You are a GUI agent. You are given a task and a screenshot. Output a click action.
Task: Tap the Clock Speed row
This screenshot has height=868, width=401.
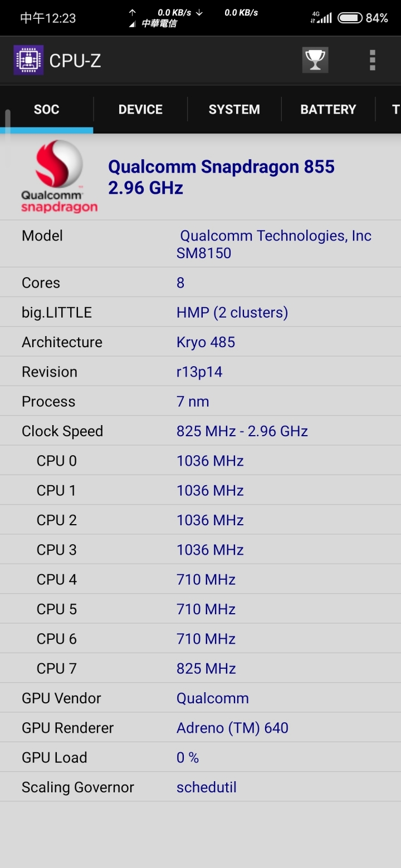pyautogui.click(x=200, y=431)
